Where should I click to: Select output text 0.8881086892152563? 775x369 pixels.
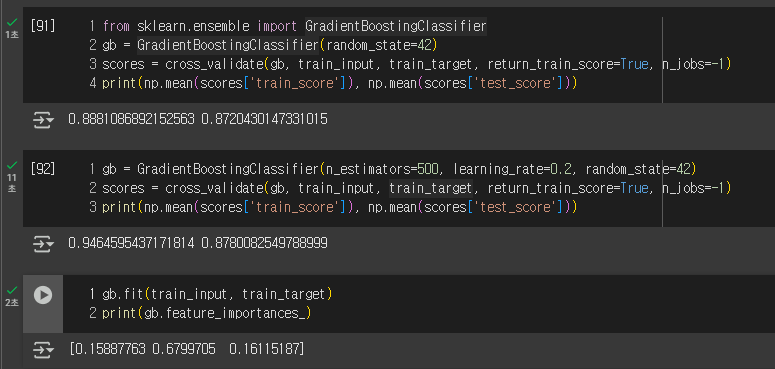tap(131, 119)
